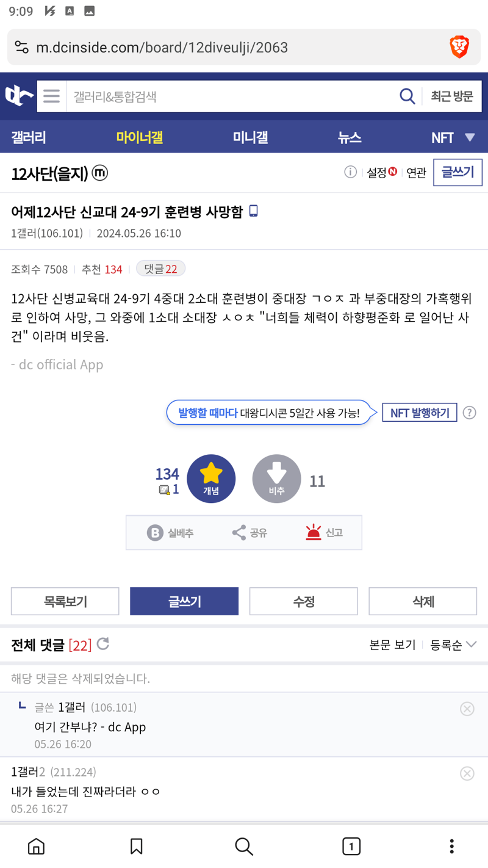This screenshot has height=868, width=488.
Task: Click the 갤러리&통합검색 search field
Action: [232, 96]
